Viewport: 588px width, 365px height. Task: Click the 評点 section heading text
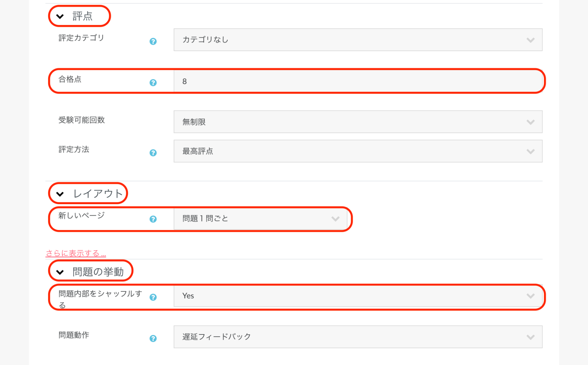(x=82, y=16)
